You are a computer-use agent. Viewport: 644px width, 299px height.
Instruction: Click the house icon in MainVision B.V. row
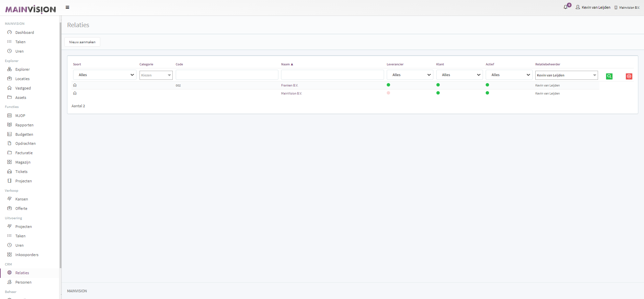[75, 93]
